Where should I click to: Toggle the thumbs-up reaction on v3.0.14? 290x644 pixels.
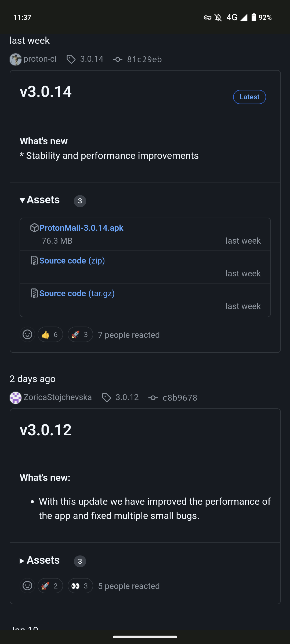click(50, 335)
